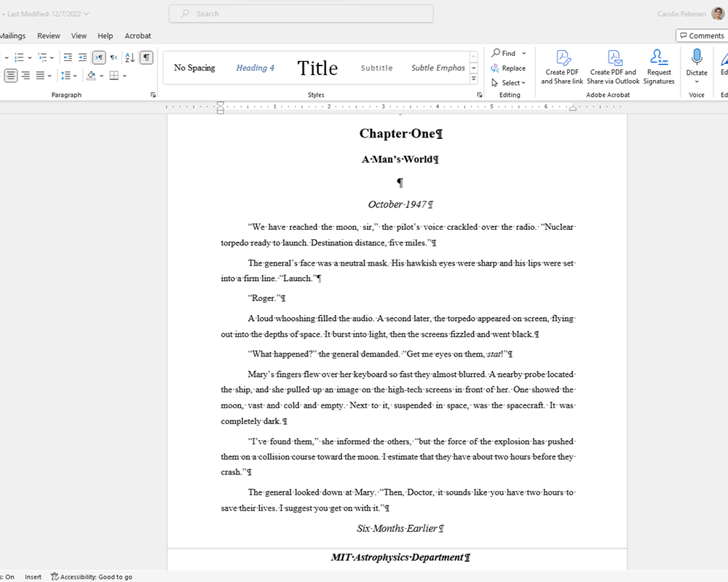This screenshot has height=582, width=728.
Task: Open the Review ribbon tab
Action: (x=49, y=36)
